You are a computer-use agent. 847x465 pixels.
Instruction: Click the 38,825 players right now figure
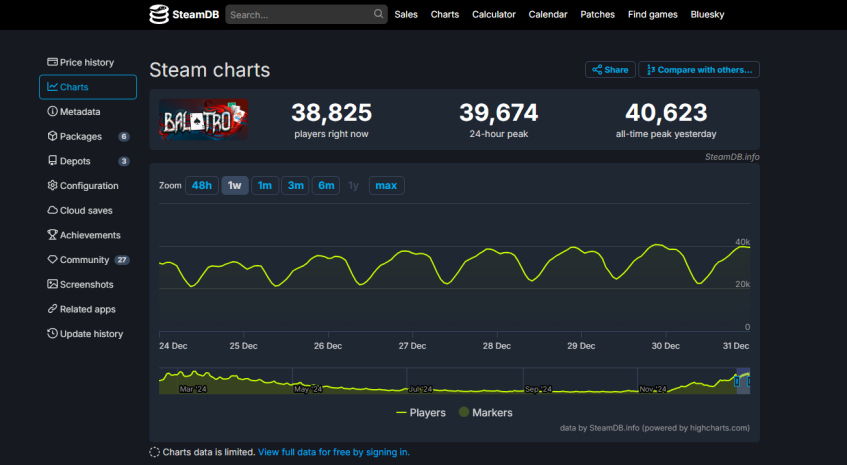(332, 113)
